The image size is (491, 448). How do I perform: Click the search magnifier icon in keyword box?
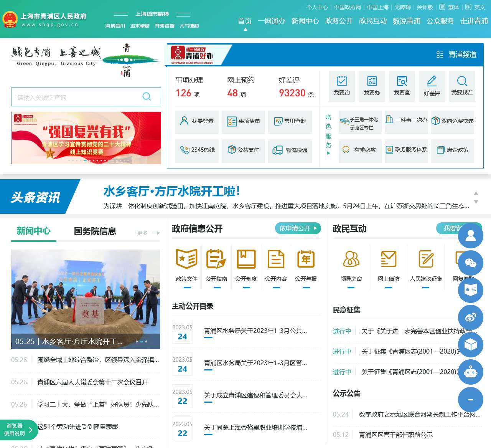click(x=147, y=97)
